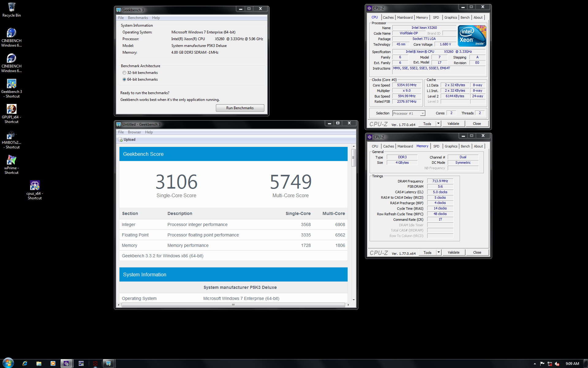Open the Geekbench 3 desktop shortcut
This screenshot has width=588, height=368.
click(12, 88)
